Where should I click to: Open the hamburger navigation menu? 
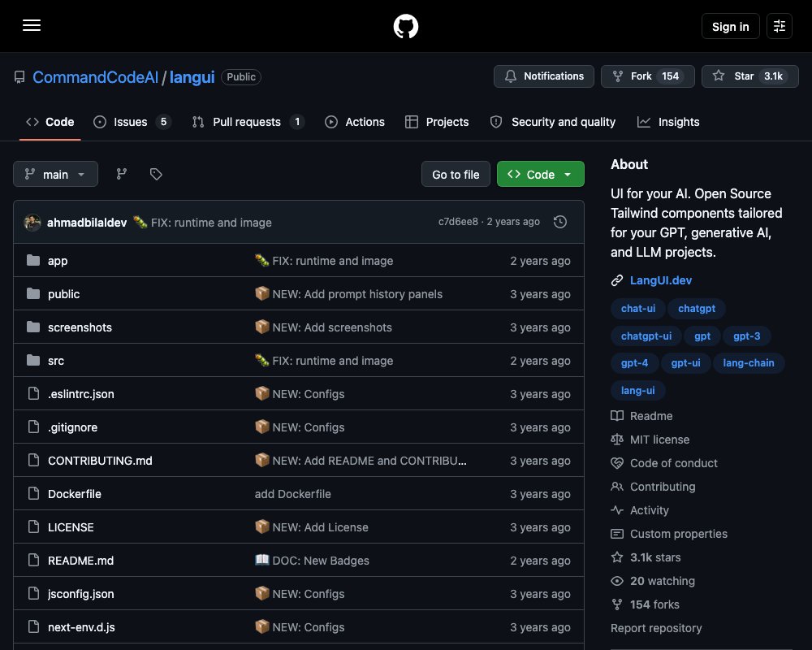pos(32,25)
